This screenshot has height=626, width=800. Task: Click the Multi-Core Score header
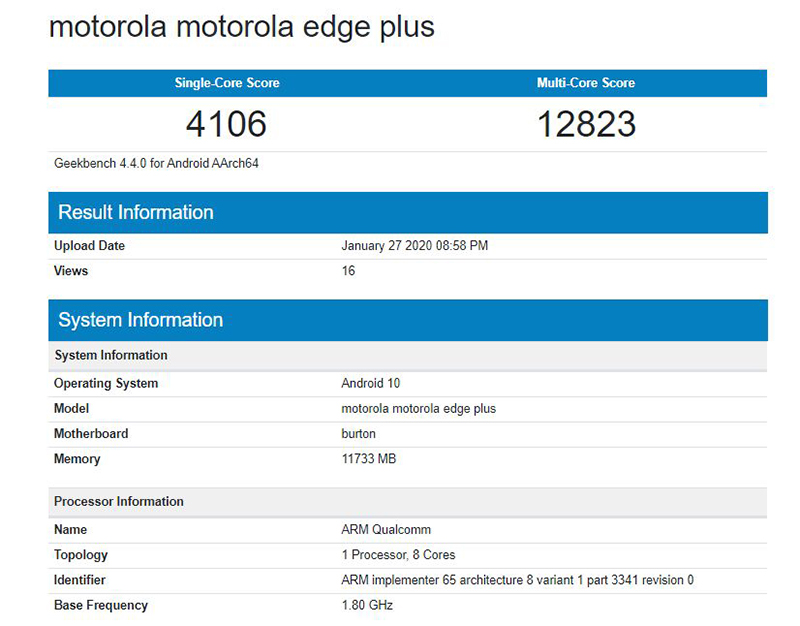(586, 83)
